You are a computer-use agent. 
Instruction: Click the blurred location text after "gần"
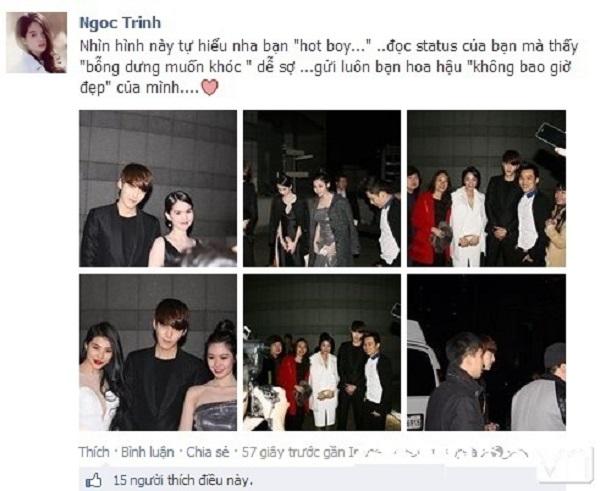coord(439,453)
